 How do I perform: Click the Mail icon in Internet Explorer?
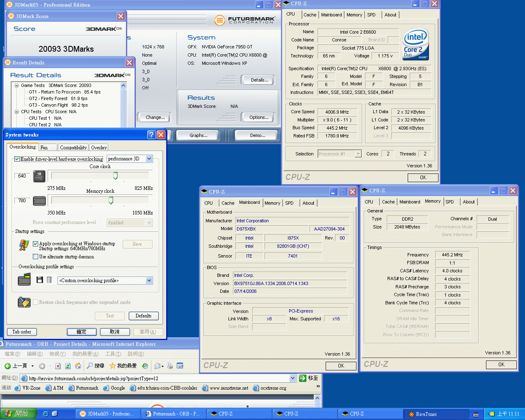[x=157, y=366]
